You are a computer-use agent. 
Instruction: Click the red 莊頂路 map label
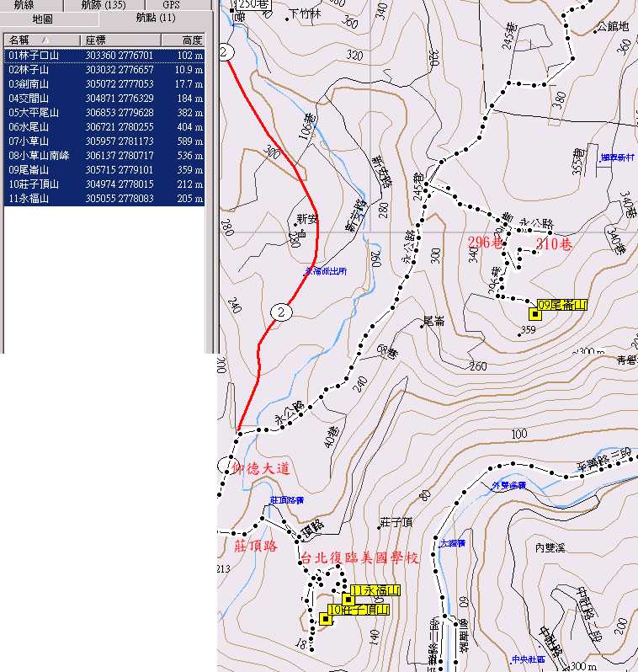point(255,547)
